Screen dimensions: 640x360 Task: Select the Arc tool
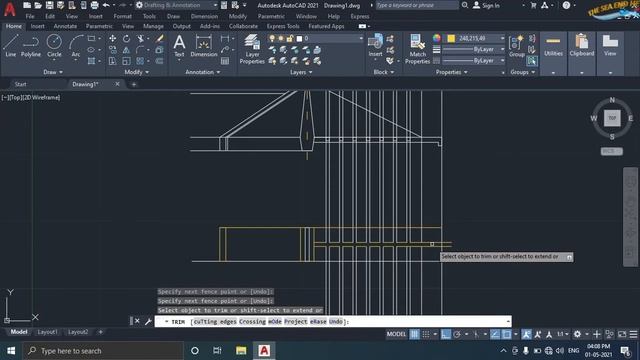76,46
